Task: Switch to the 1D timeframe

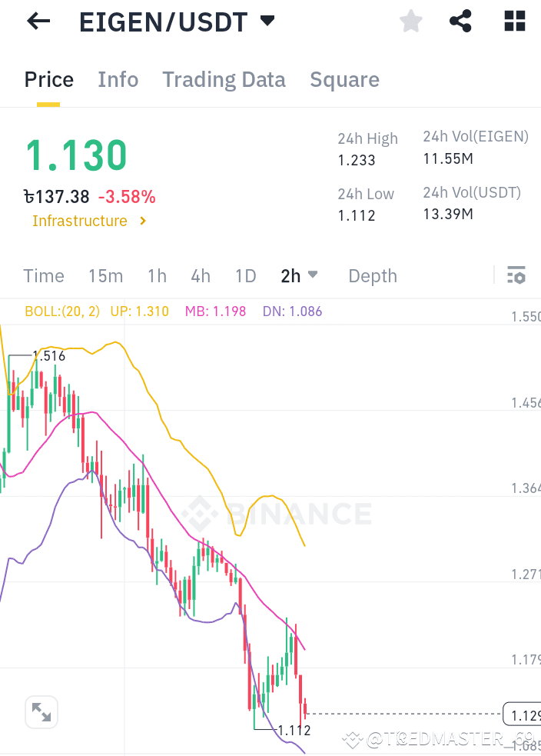Action: [245, 275]
